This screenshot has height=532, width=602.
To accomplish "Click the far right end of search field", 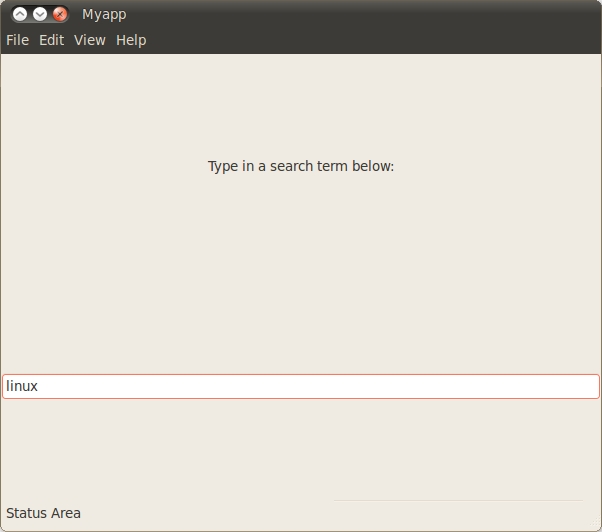I will click(x=590, y=386).
